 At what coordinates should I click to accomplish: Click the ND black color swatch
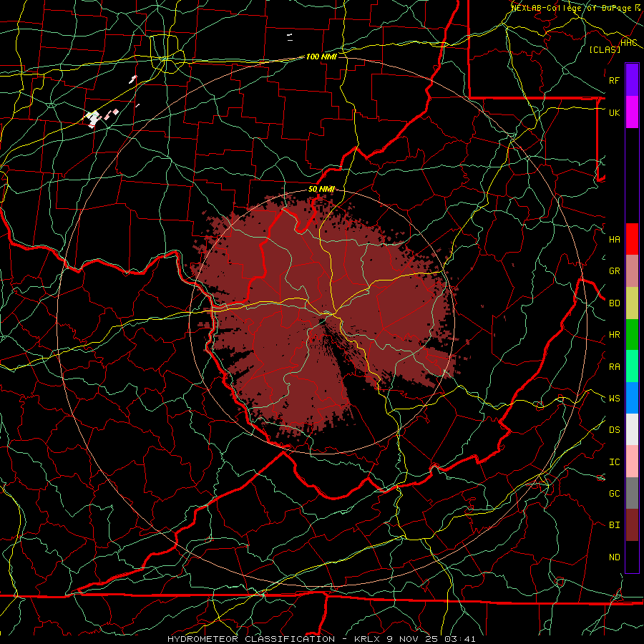pyautogui.click(x=632, y=557)
